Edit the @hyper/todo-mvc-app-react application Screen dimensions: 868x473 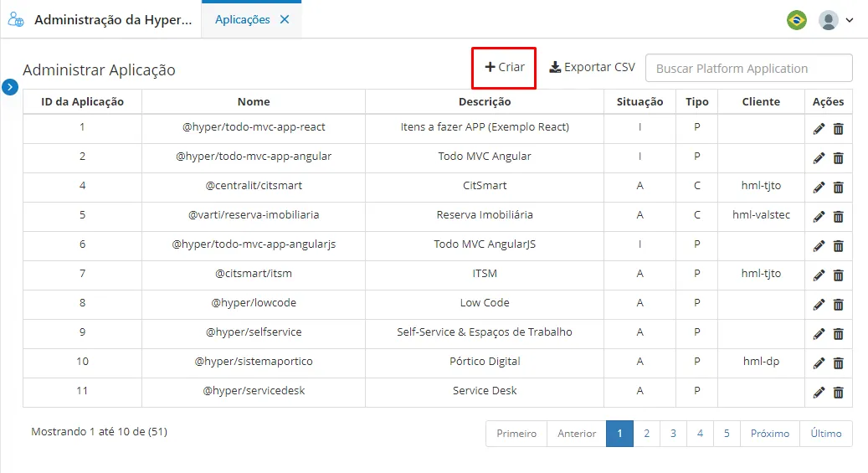(819, 129)
